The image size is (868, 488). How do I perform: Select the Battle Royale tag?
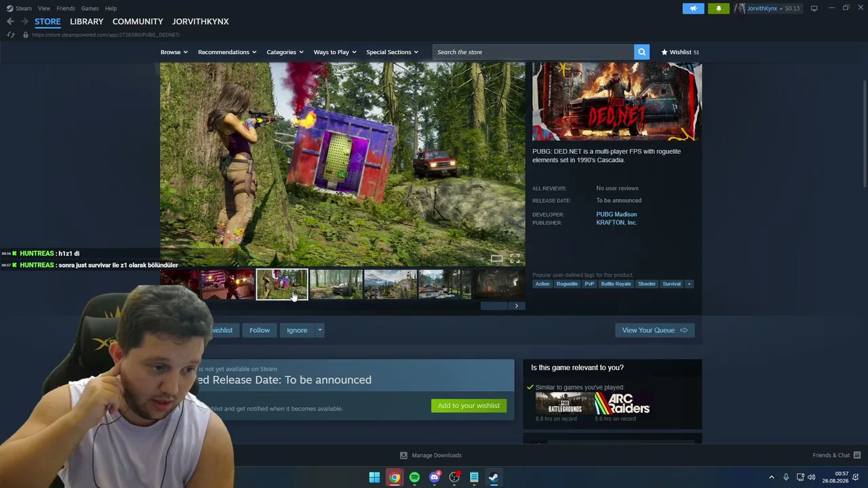[616, 284]
